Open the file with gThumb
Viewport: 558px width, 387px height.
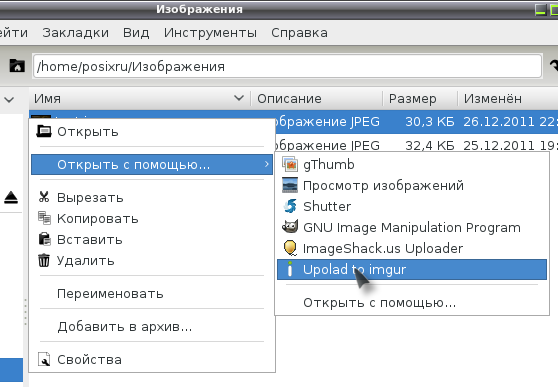tap(412, 164)
